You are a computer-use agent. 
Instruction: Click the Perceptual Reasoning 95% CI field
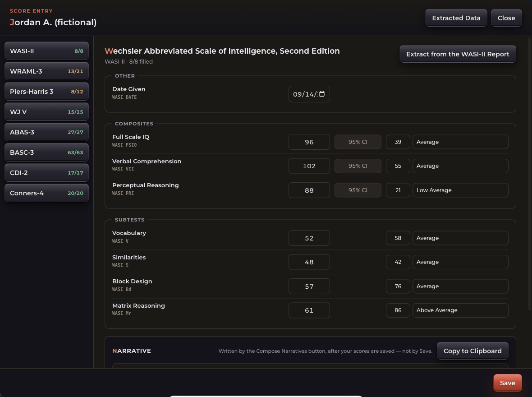[358, 190]
